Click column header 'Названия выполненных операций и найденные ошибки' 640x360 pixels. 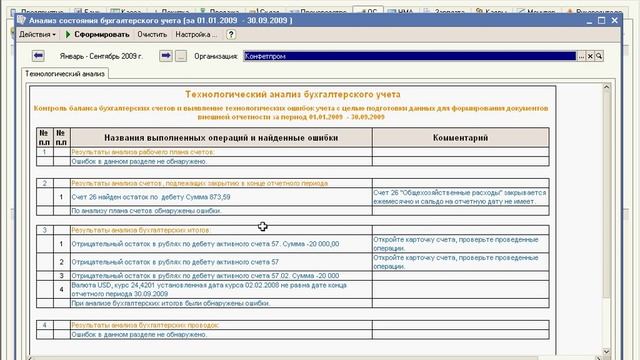tap(221, 138)
